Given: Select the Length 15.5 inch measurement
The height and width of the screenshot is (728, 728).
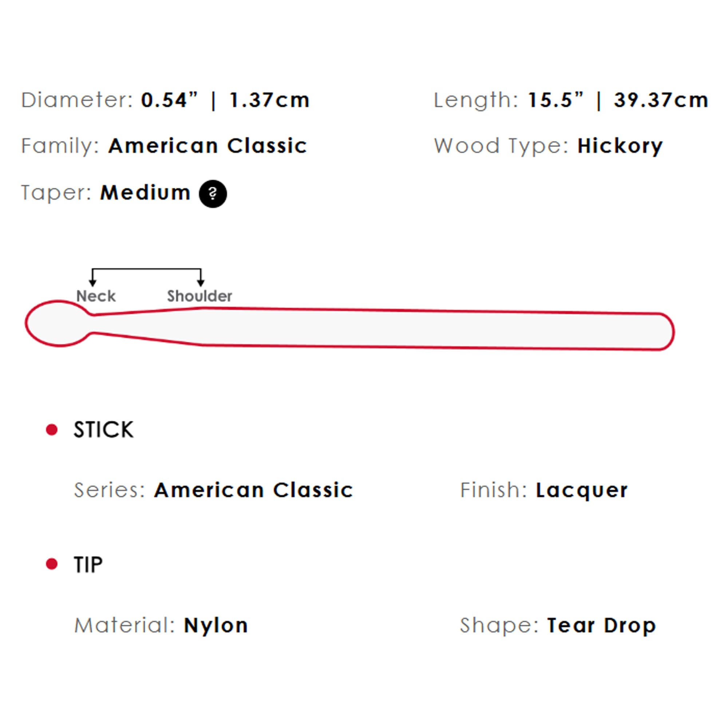Looking at the screenshot, I should [x=556, y=100].
